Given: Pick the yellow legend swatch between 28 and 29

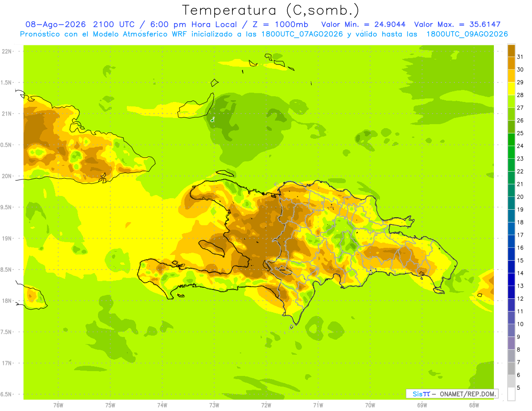Looking at the screenshot, I should pyautogui.click(x=511, y=89).
